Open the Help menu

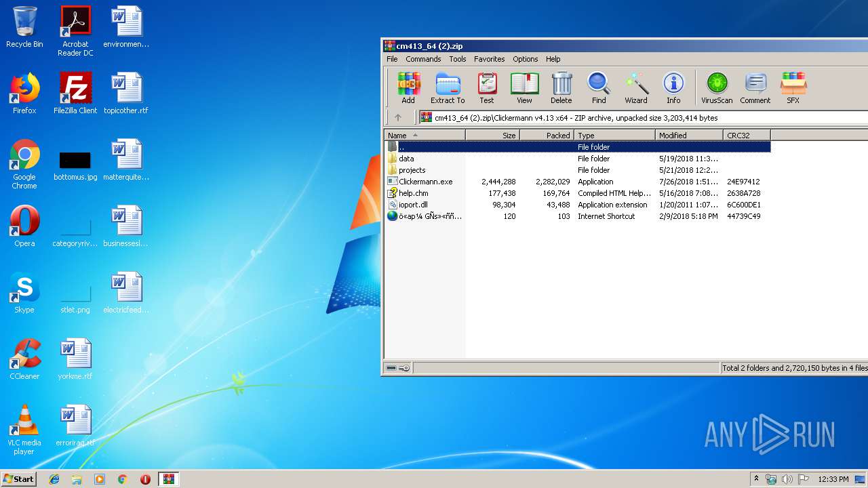coord(553,59)
